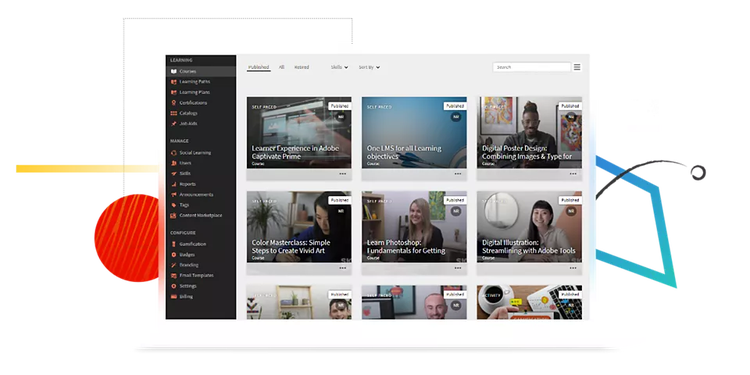Open the Announcements megaphone icon
The width and height of the screenshot is (750, 375).
coord(174,195)
